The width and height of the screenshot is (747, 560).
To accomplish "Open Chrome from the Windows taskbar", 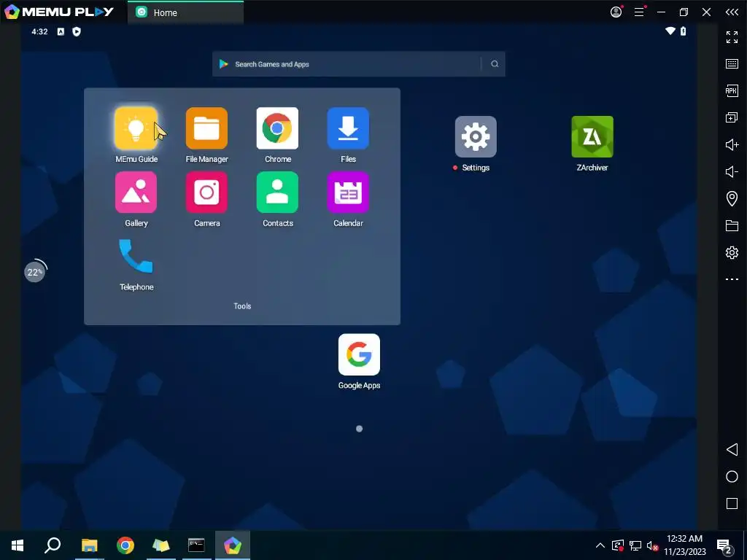I will 125,545.
